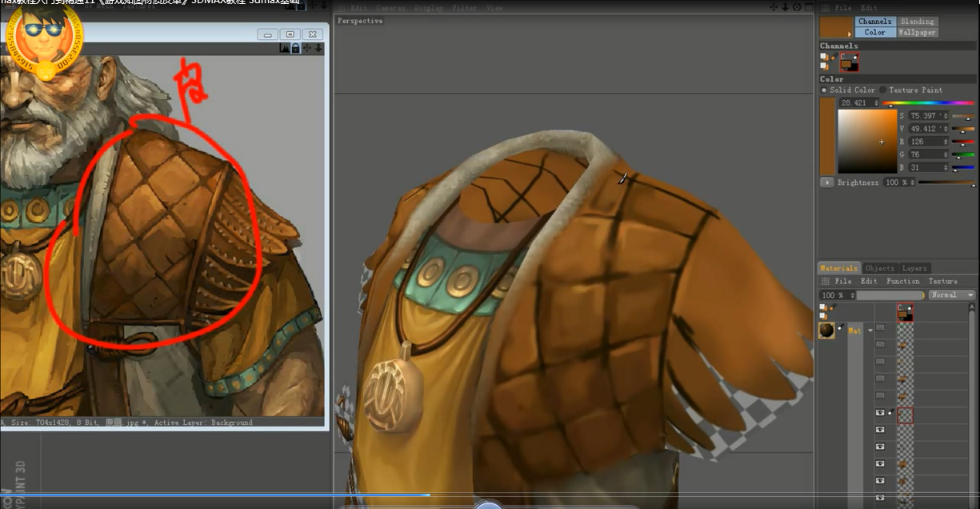Viewport: 980px width, 509px height.
Task: Click the rainbow hue slider
Action: 929,103
